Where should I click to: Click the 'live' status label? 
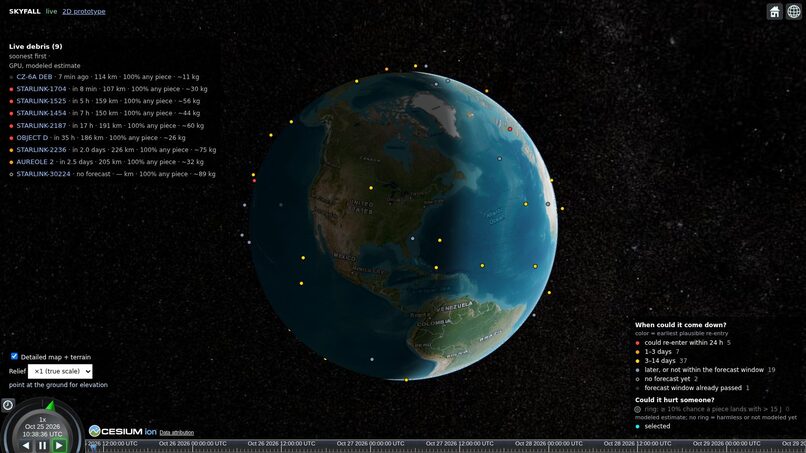pyautogui.click(x=51, y=11)
